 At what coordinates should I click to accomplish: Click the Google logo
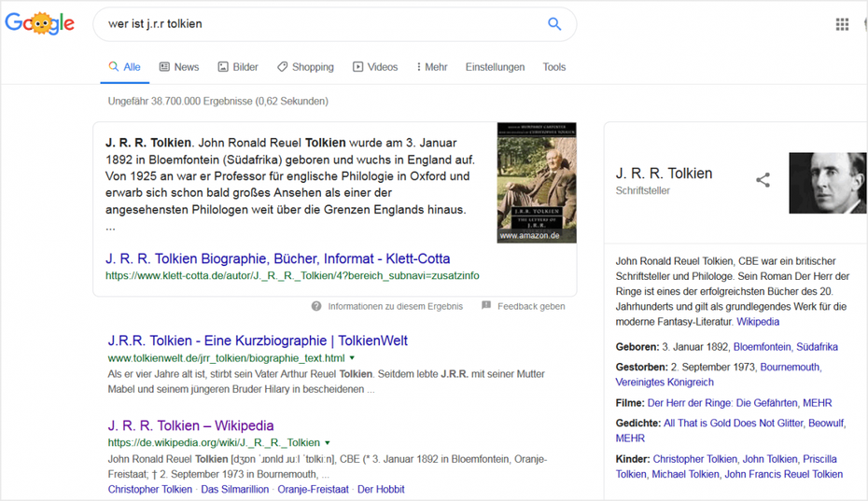point(39,23)
